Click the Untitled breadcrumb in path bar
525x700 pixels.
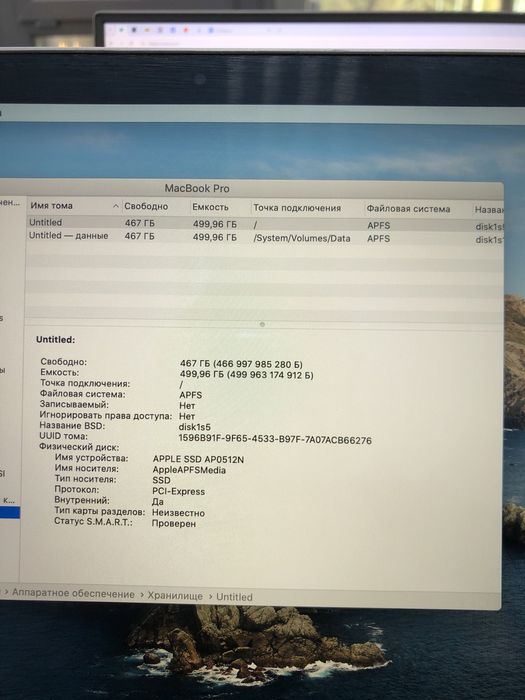click(x=234, y=597)
